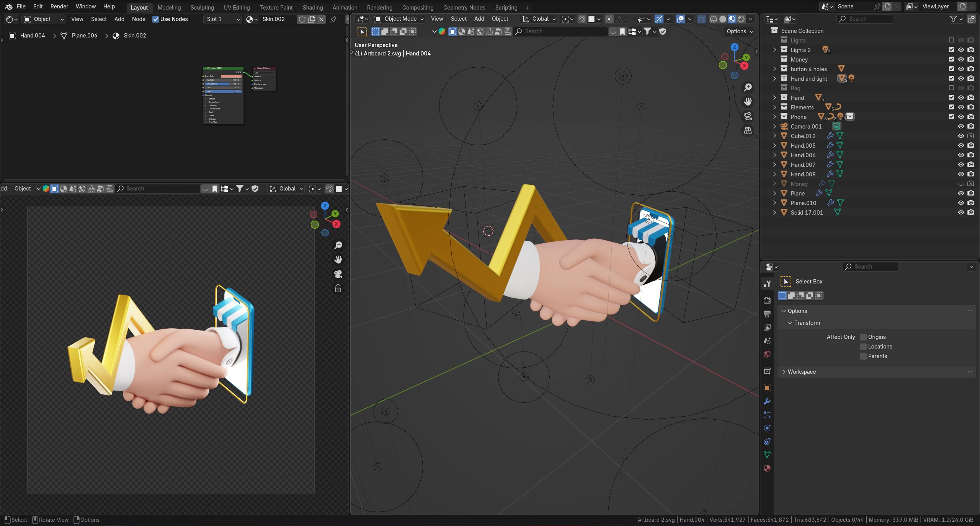The image size is (980, 526).
Task: Click the Base Color swatch on the Principled BSDF node
Action: click(231, 76)
